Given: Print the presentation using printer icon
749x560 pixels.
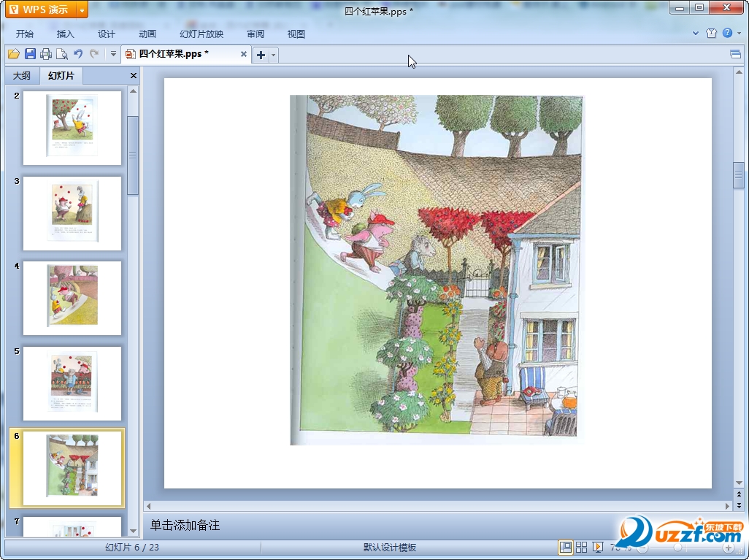Looking at the screenshot, I should [46, 54].
